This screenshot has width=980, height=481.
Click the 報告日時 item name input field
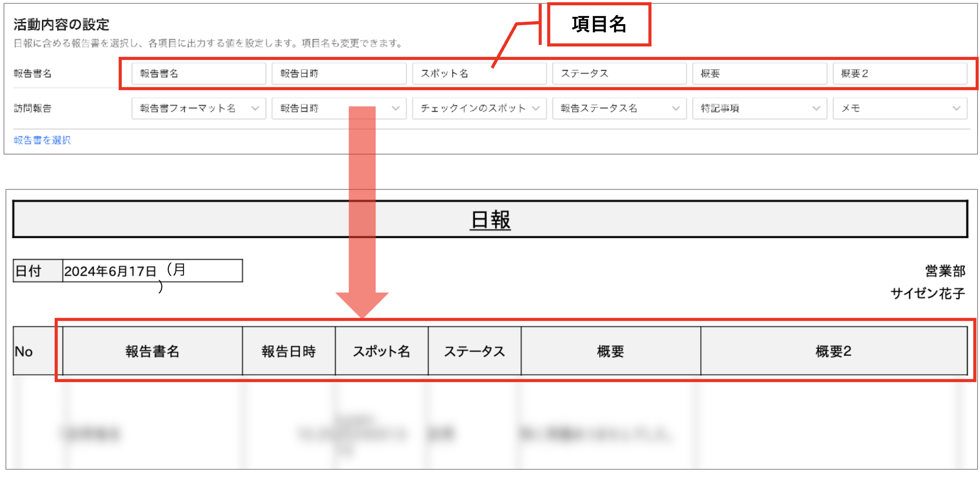click(x=339, y=73)
